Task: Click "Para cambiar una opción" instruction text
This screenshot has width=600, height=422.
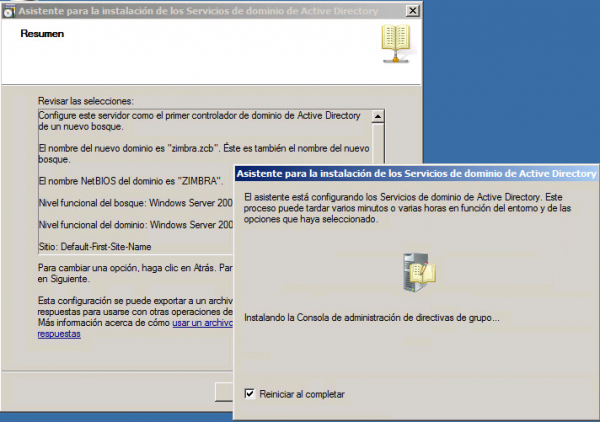Action: pos(135,273)
